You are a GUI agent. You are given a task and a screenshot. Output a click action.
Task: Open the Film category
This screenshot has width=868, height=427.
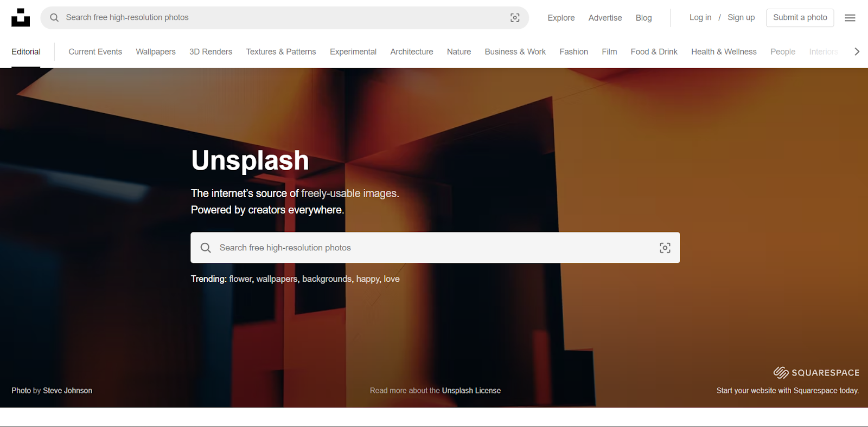609,51
